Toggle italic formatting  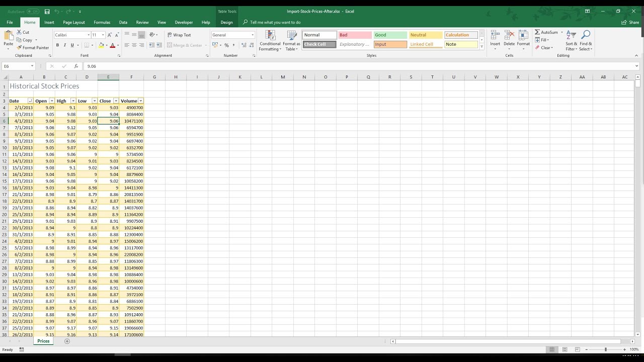(64, 45)
